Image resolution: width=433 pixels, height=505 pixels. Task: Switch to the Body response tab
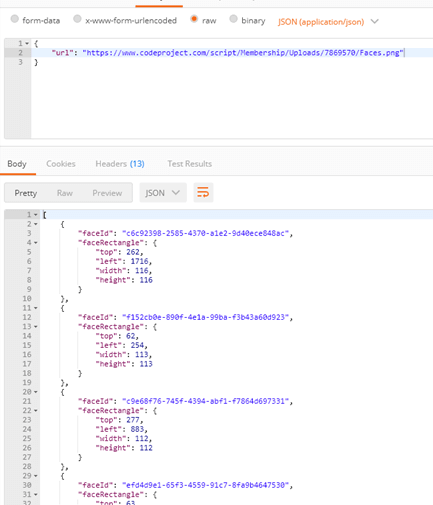tap(17, 164)
